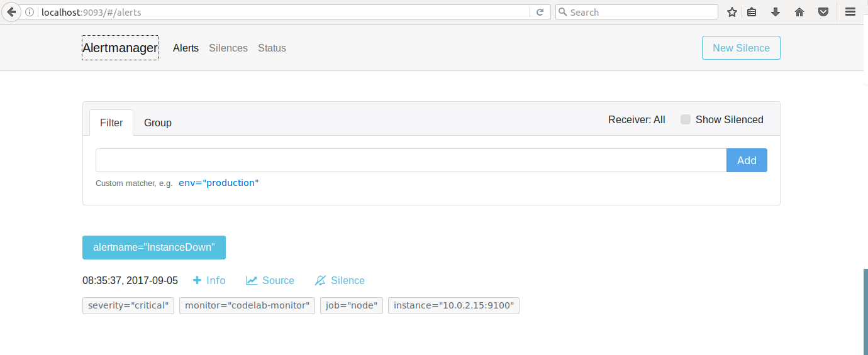Open the hamburger menu icon
868x355 pixels.
(850, 12)
